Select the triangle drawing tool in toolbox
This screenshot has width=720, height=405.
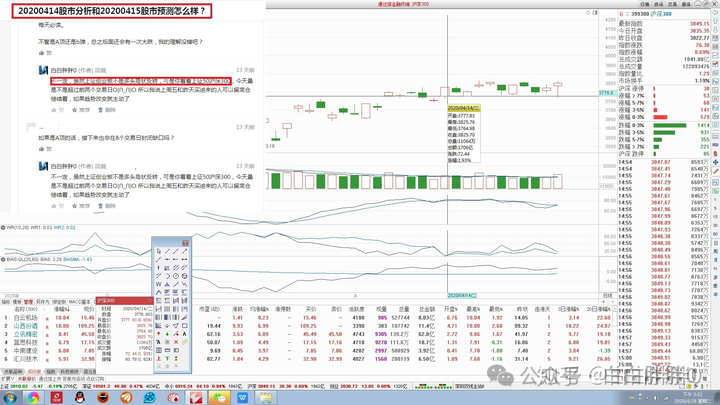coord(176,326)
